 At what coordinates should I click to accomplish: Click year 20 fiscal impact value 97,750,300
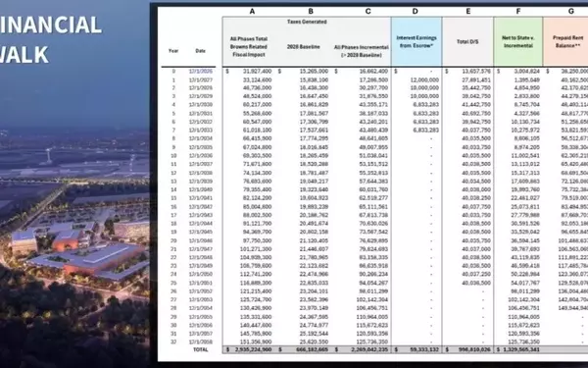pyautogui.click(x=257, y=240)
